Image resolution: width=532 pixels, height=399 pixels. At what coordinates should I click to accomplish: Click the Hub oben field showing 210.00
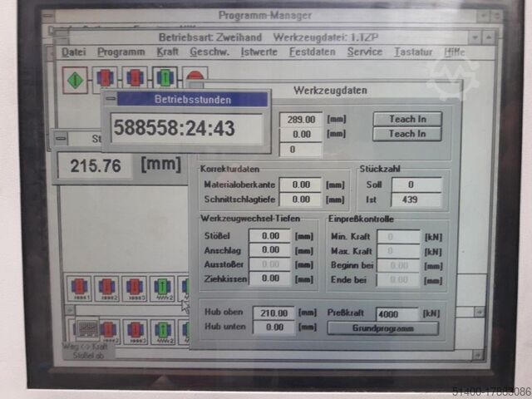[x=273, y=313]
